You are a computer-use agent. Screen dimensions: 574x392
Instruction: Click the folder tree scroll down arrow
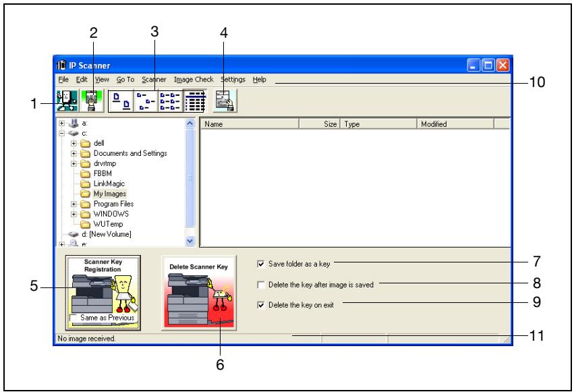pyautogui.click(x=190, y=241)
